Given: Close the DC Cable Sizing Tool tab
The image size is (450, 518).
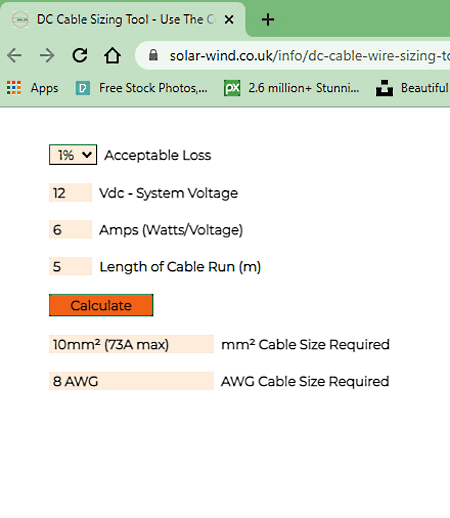Looking at the screenshot, I should tap(229, 20).
